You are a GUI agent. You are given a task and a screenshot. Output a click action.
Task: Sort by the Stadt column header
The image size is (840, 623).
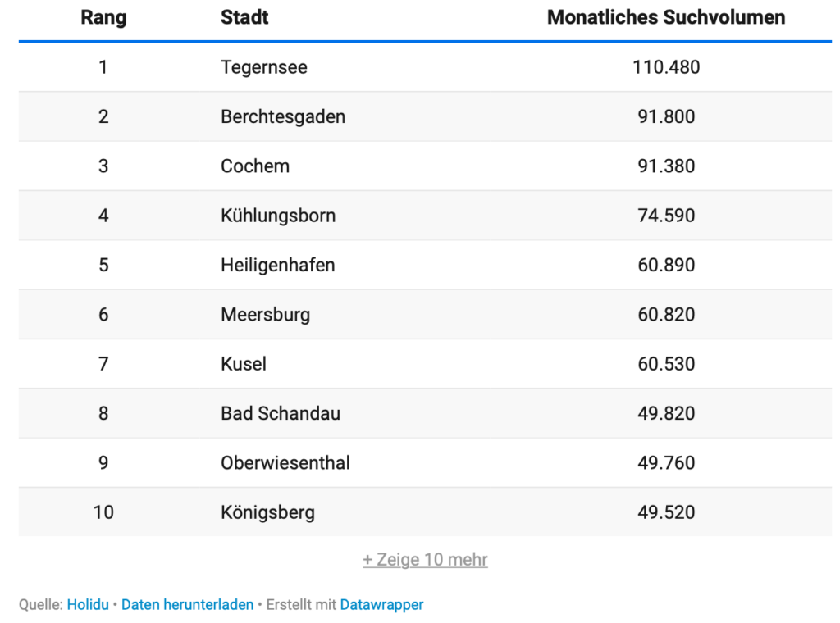[244, 17]
